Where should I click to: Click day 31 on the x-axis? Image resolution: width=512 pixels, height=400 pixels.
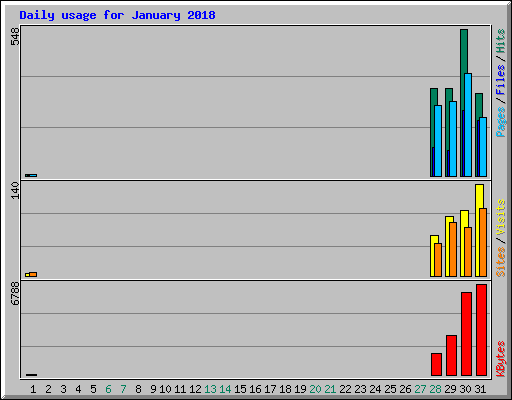tap(480, 389)
